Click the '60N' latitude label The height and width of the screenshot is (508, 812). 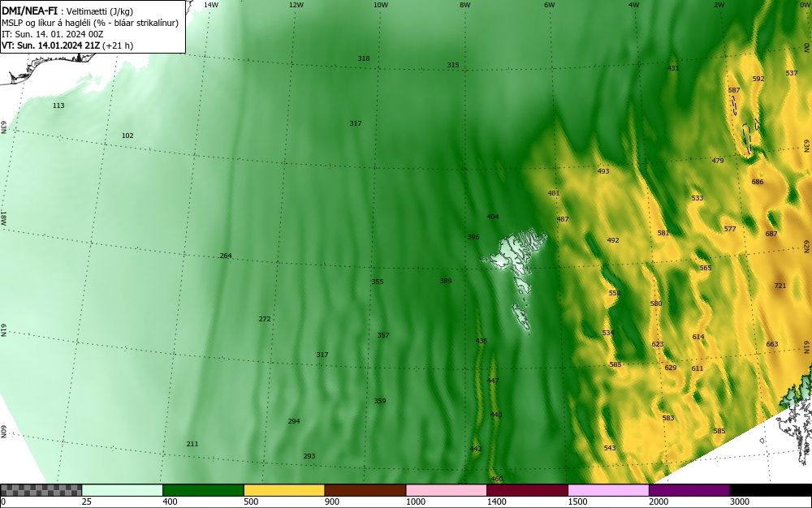(3, 432)
